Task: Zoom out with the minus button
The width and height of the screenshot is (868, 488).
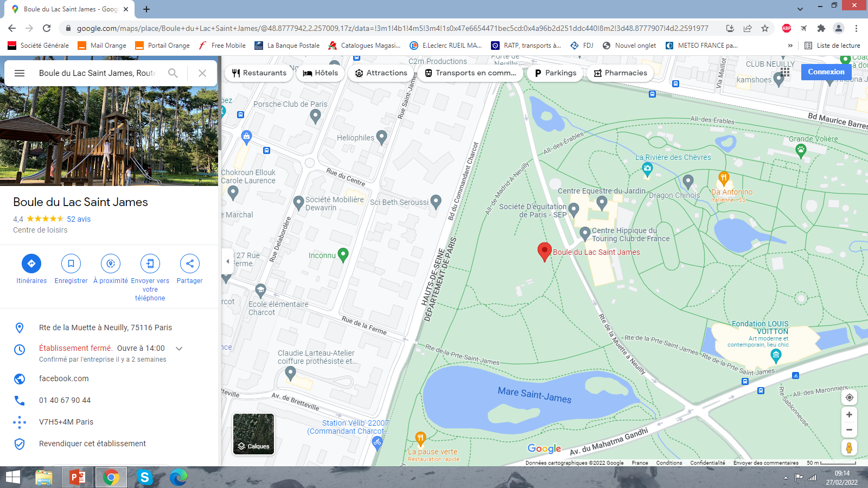Action: click(850, 430)
